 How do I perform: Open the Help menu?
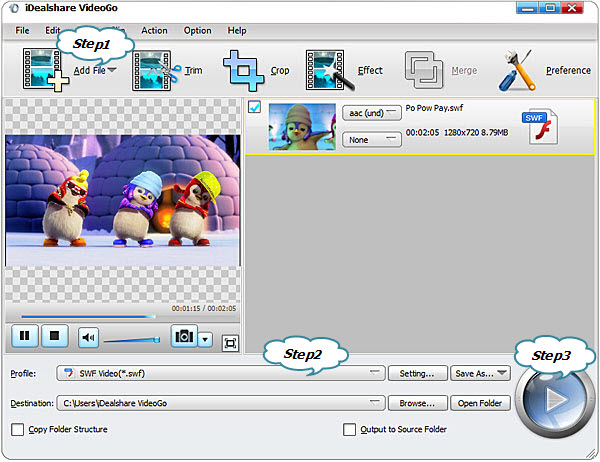coord(237,30)
